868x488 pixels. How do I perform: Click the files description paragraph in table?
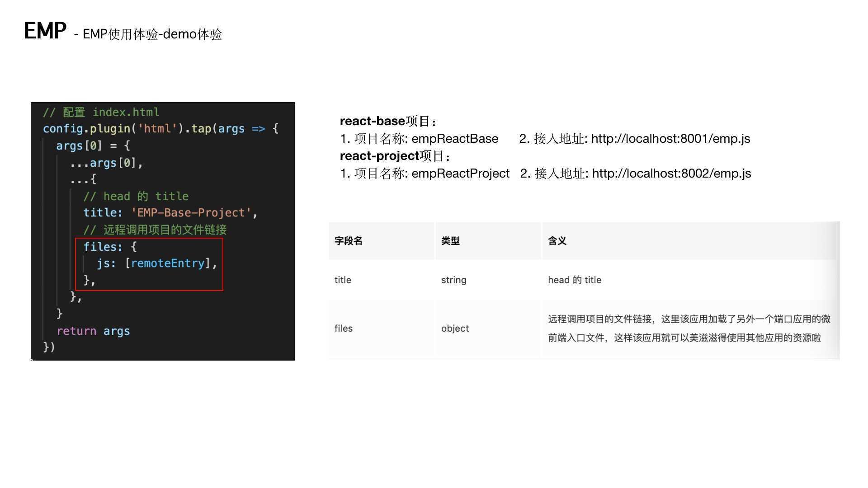coord(689,328)
